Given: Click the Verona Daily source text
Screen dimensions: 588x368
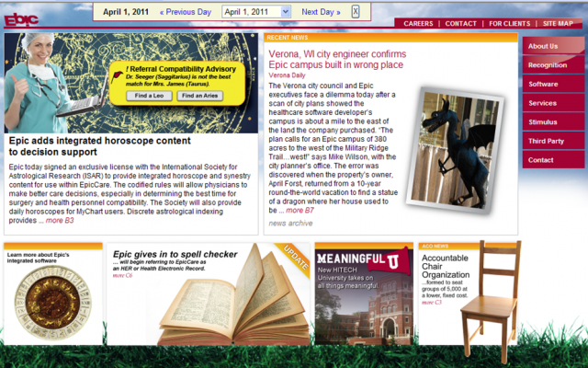Looking at the screenshot, I should click(x=287, y=75).
